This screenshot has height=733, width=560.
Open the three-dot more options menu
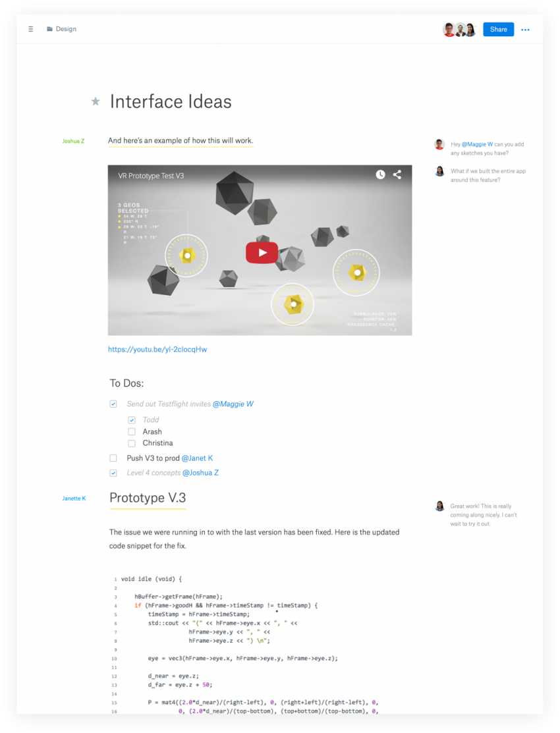click(525, 30)
